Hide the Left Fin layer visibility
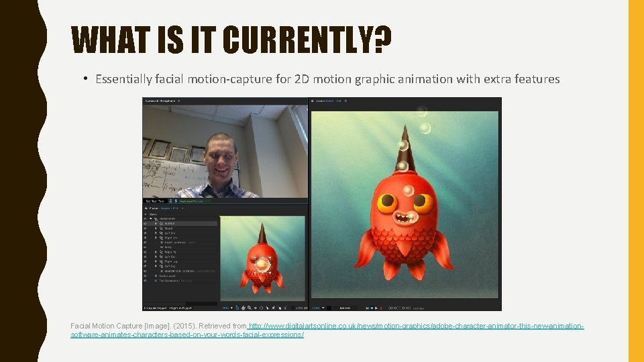 145,257
